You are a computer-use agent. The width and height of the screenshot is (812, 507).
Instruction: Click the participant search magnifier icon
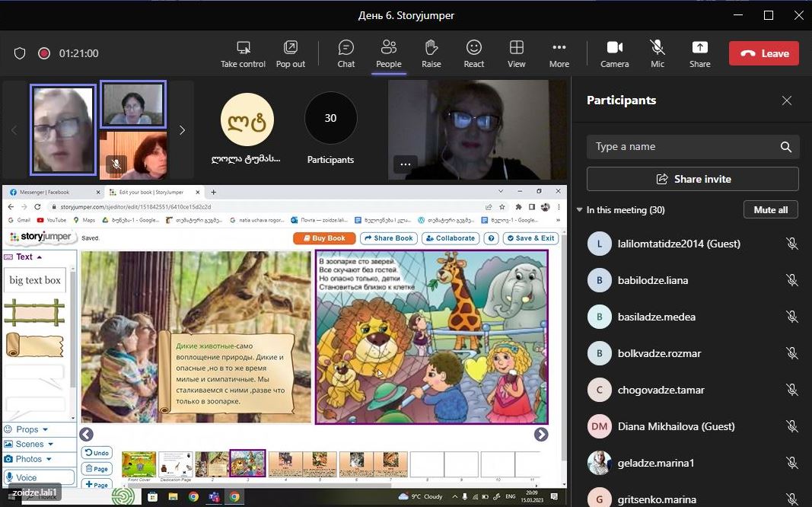pyautogui.click(x=785, y=147)
